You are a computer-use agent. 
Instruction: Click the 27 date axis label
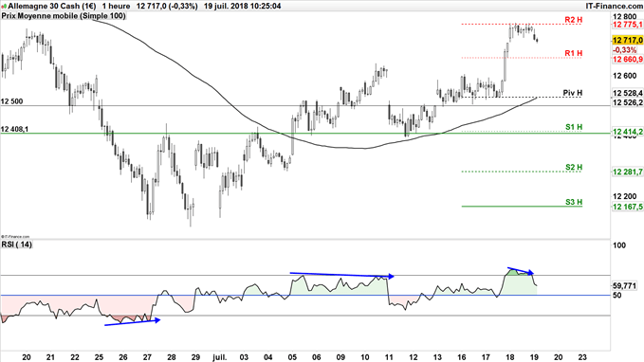[147, 357]
